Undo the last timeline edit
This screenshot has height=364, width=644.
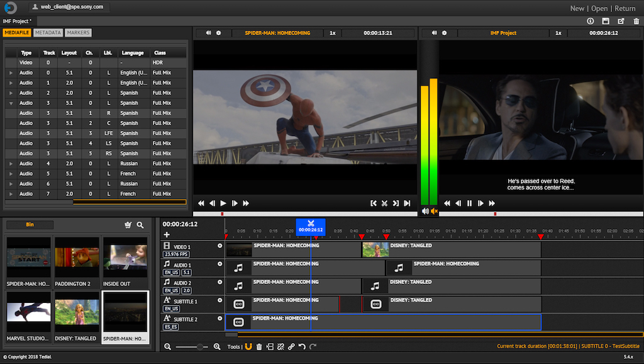click(302, 346)
